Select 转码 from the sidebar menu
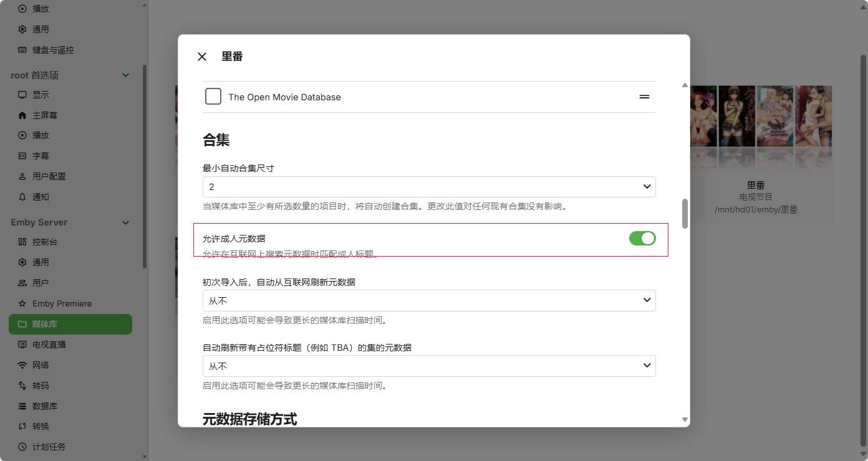This screenshot has height=461, width=868. pyautogui.click(x=41, y=386)
